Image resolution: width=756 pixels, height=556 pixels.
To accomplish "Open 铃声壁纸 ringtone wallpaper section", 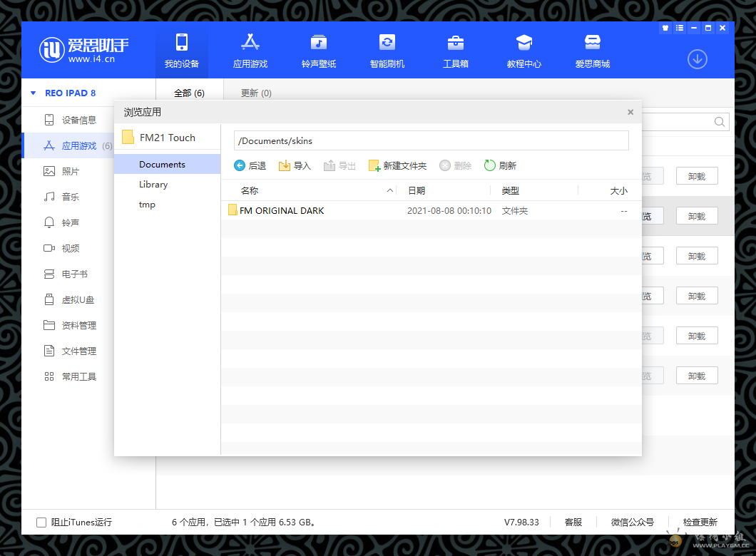I will pyautogui.click(x=318, y=50).
